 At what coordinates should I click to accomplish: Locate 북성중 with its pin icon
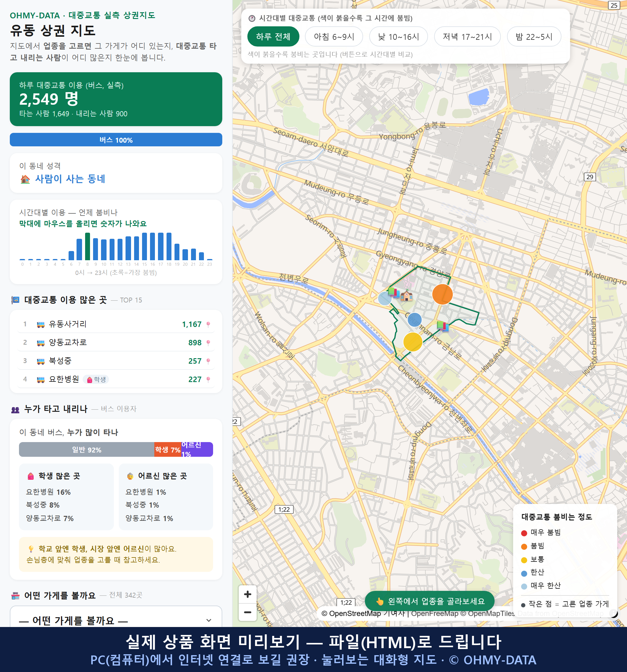pyautogui.click(x=208, y=361)
